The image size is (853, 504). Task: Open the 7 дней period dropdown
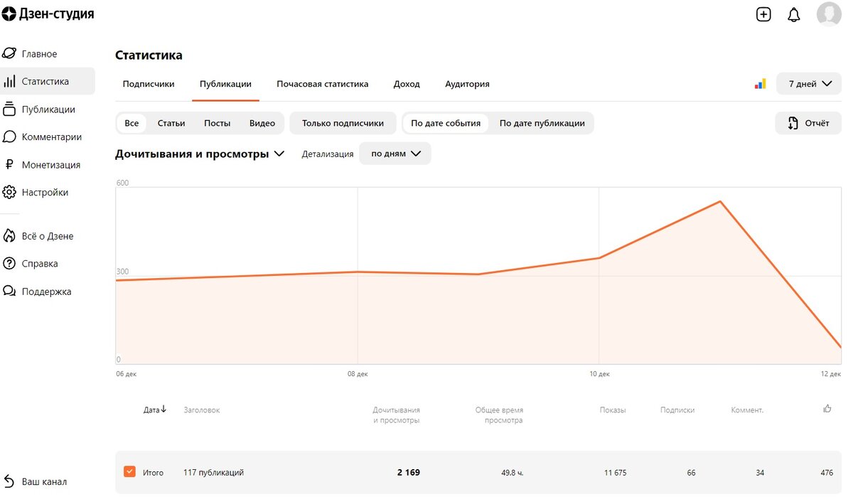[x=809, y=84]
